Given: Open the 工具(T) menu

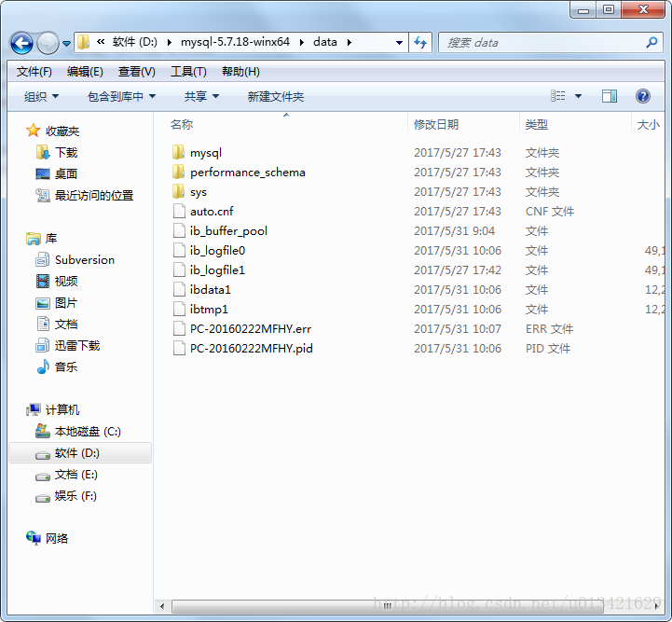Looking at the screenshot, I should [188, 72].
